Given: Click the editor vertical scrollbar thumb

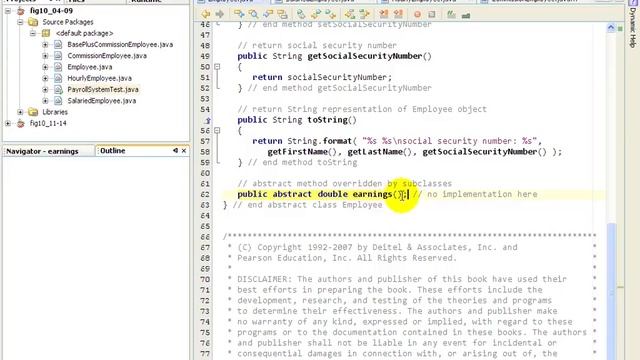Looking at the screenshot, I should click(611, 290).
